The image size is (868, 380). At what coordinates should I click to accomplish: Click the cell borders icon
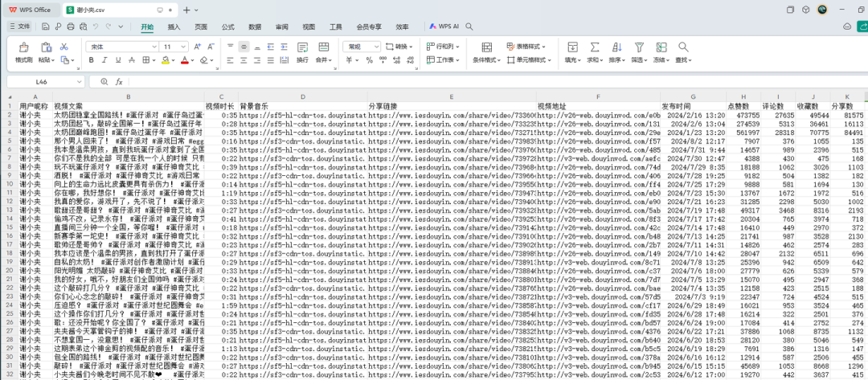pos(146,59)
